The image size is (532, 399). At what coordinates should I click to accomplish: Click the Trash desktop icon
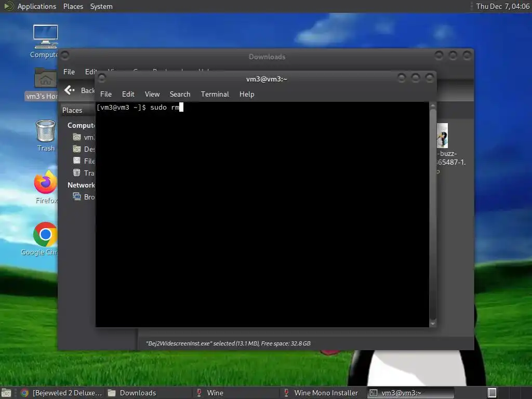46,130
